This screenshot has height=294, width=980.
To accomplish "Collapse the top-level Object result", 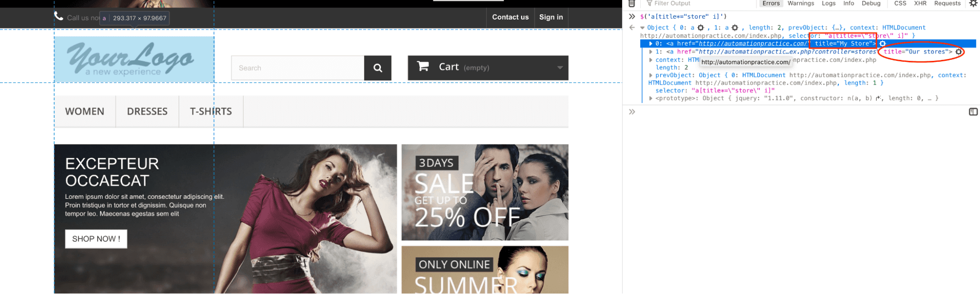I will 642,28.
